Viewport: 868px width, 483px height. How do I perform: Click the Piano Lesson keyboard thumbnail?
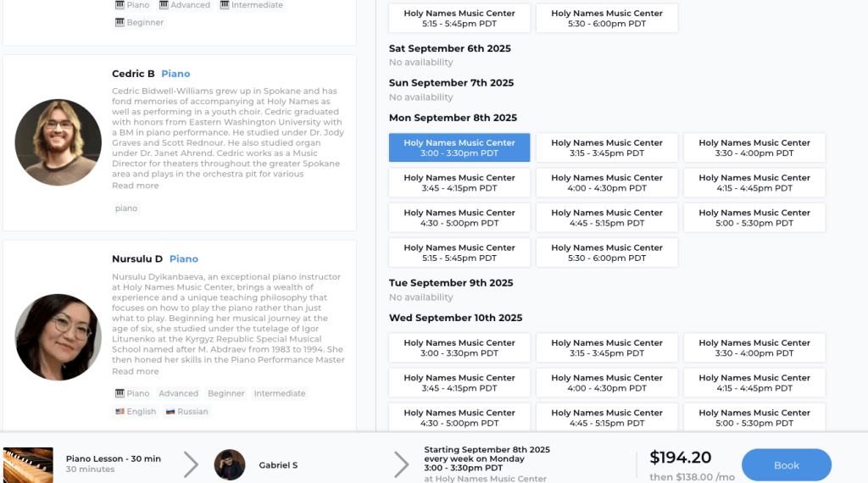coord(29,465)
